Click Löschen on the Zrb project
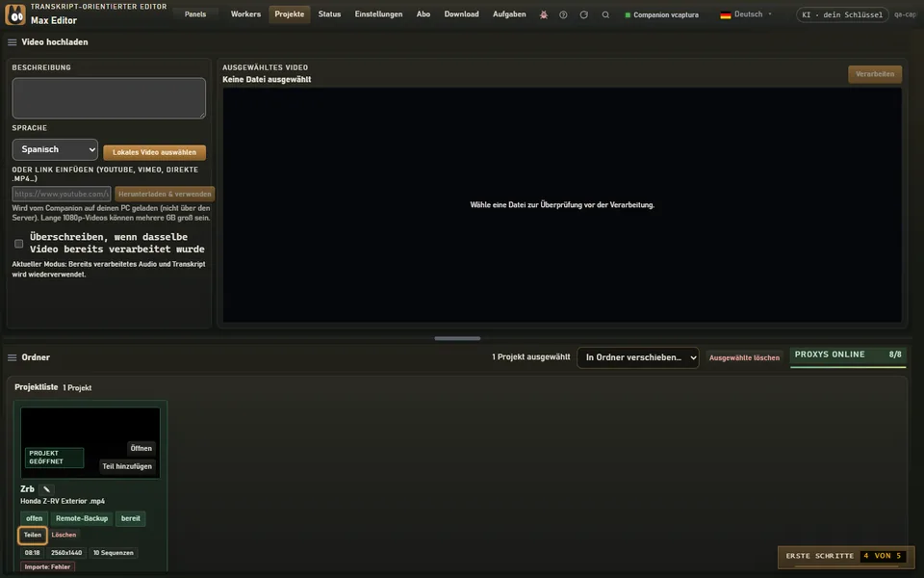The width and height of the screenshot is (924, 578). [x=64, y=535]
